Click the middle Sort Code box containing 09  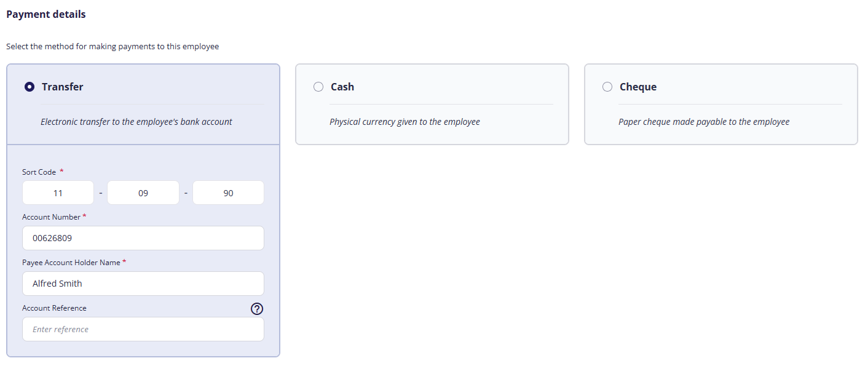[143, 193]
